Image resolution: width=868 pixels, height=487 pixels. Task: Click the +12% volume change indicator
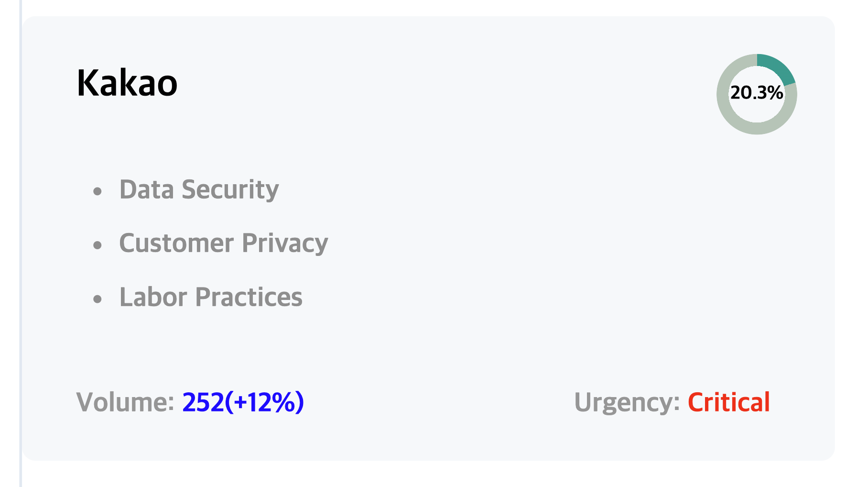[x=264, y=402]
